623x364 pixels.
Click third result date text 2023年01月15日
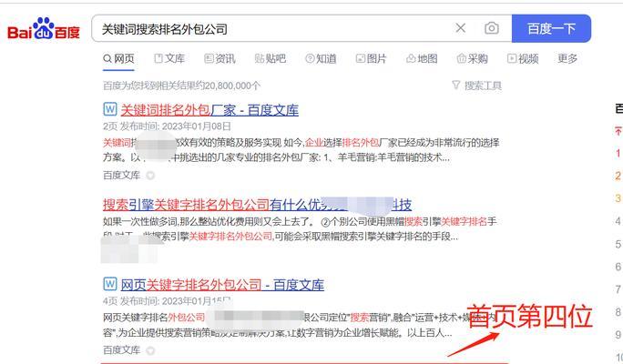196,301
